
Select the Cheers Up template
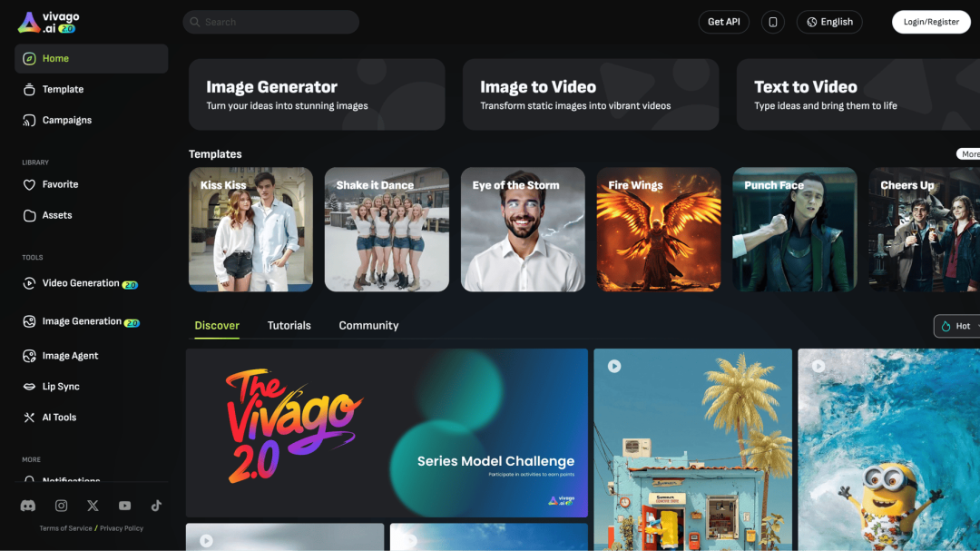click(x=925, y=230)
